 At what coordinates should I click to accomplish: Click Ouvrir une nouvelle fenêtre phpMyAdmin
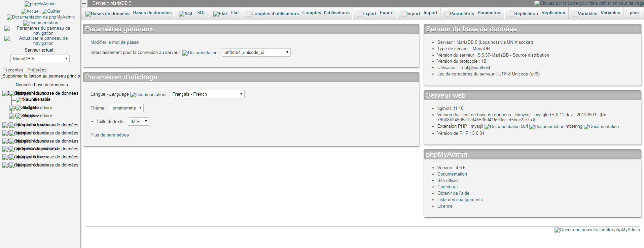(597, 230)
